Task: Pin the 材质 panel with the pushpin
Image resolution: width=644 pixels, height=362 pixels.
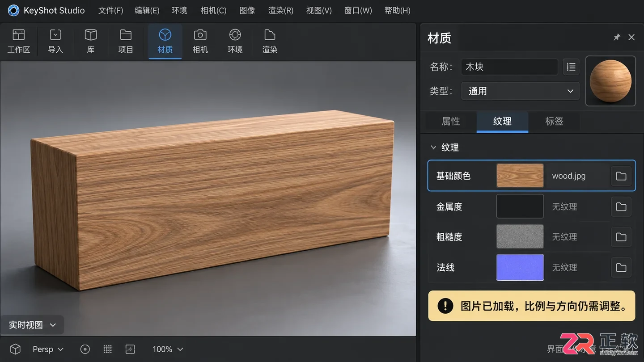Action: (x=617, y=37)
